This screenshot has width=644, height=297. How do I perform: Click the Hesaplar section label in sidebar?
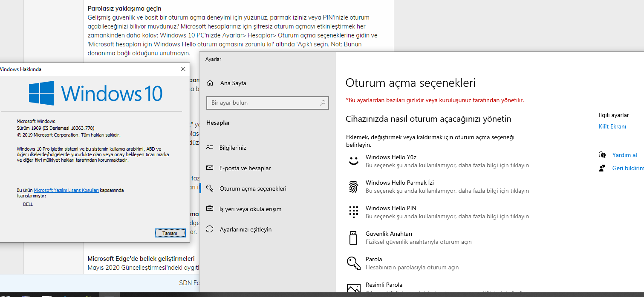tap(218, 123)
